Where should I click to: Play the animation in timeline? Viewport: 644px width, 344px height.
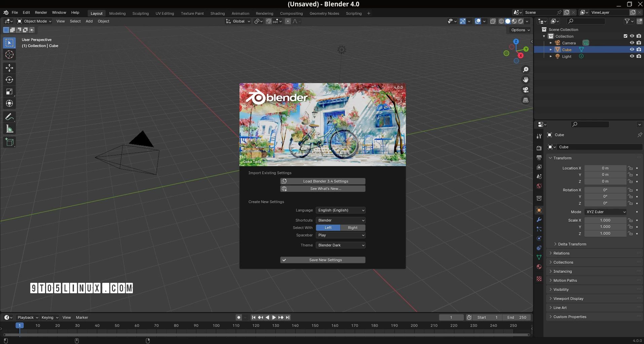pos(274,317)
